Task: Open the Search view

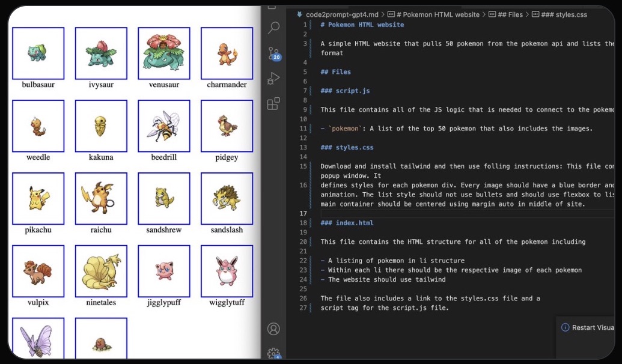Action: pos(273,28)
